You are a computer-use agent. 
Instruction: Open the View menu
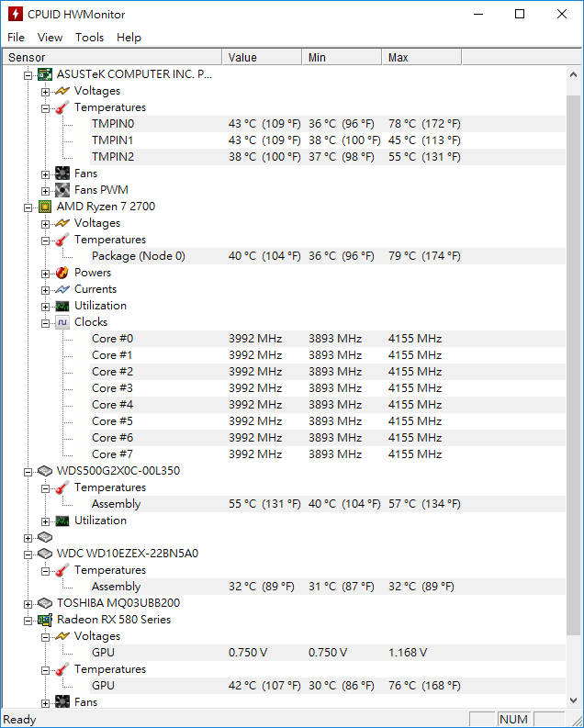[x=51, y=37]
